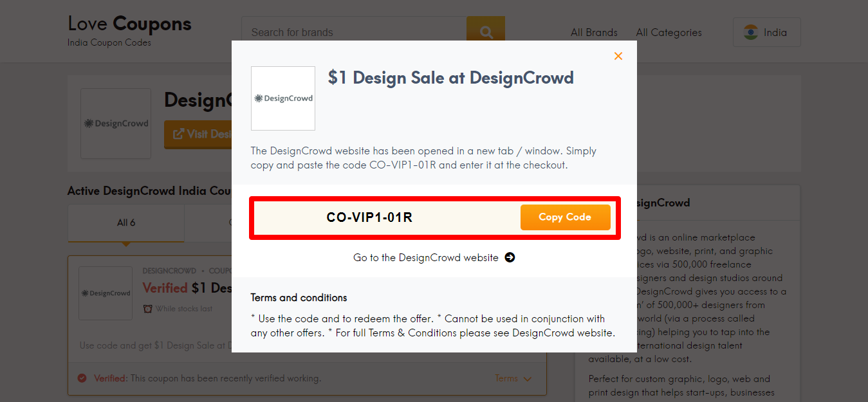Click the Search for brands input field
The height and width of the screenshot is (402, 868).
[x=354, y=32]
